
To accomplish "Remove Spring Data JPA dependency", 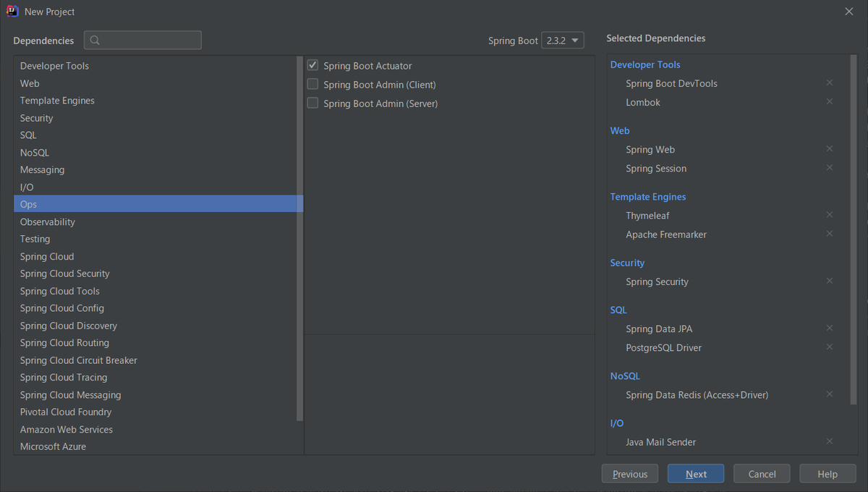I will pyautogui.click(x=830, y=328).
